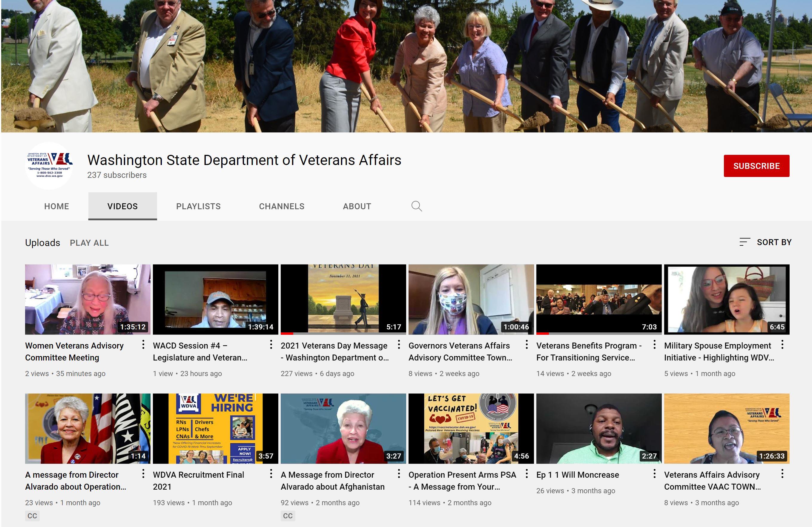Open Veterans Benefits Program For Transitioning Service title
The width and height of the screenshot is (812, 527).
pos(589,352)
